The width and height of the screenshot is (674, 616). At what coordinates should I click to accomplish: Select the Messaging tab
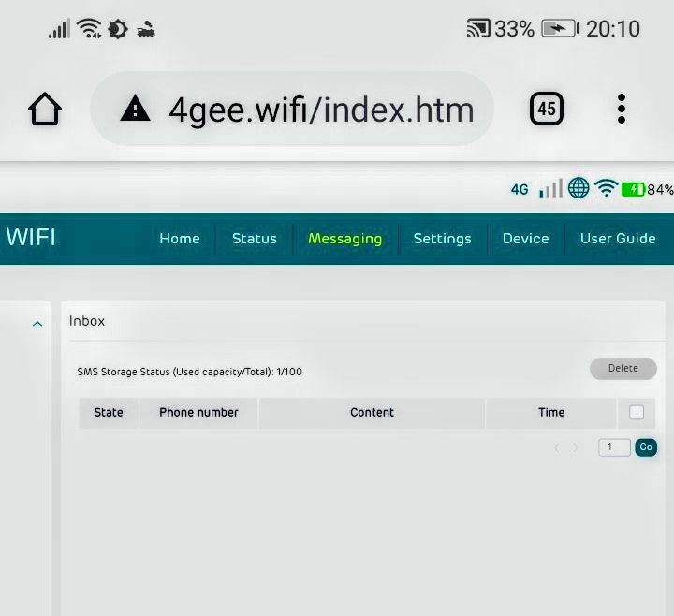(x=345, y=239)
